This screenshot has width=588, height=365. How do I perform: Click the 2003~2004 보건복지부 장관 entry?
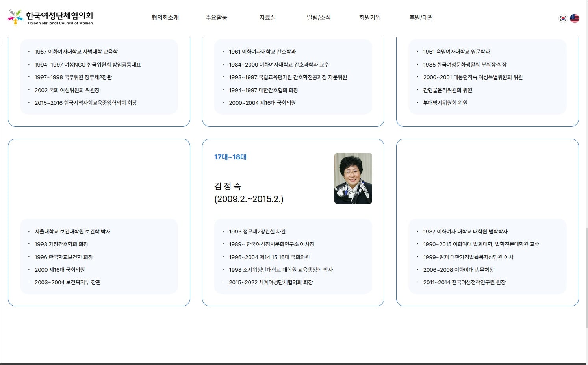click(x=68, y=282)
